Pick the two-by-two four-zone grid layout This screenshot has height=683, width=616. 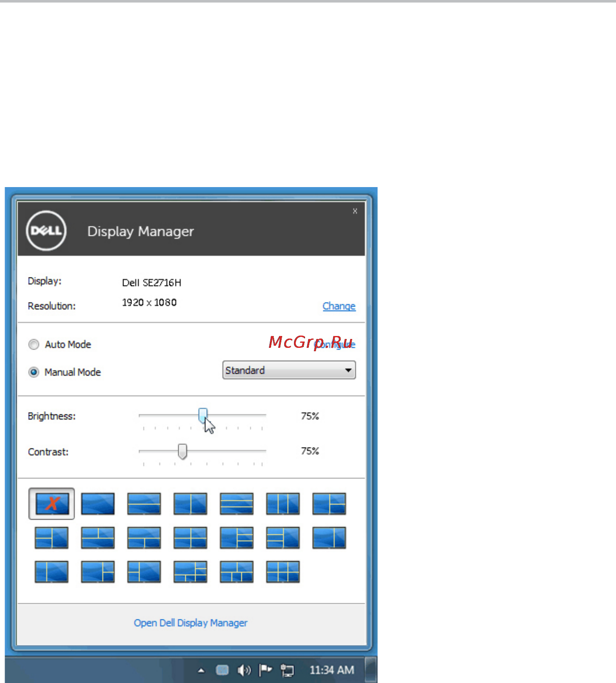(190, 538)
